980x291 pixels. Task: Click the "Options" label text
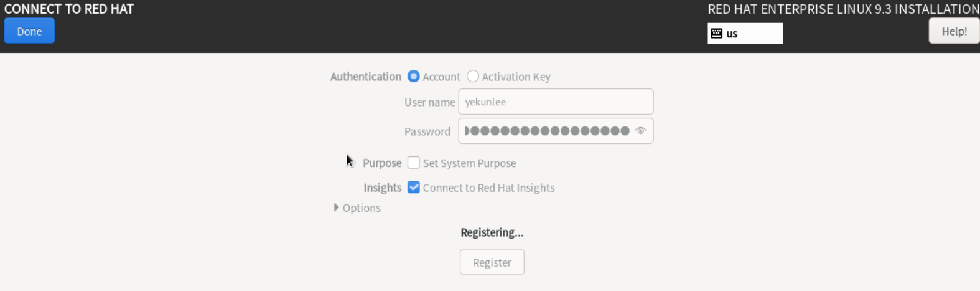(362, 208)
